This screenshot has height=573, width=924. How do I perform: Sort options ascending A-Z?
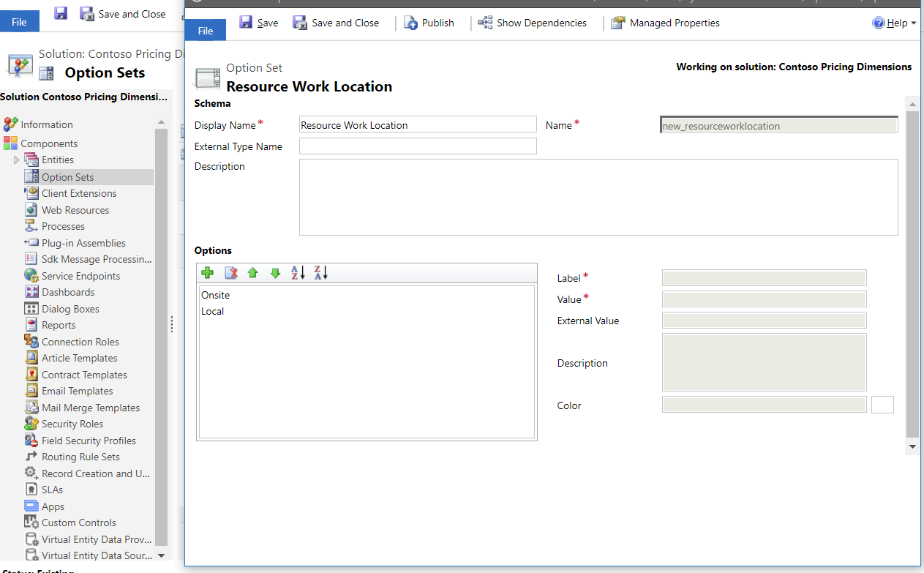click(298, 273)
